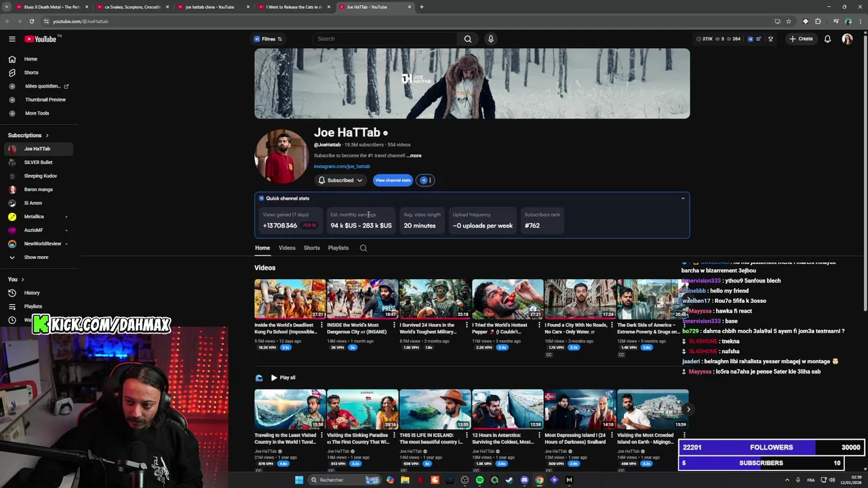Screen dimensions: 868x488
Task: Open Joe HaTTab in subscriptions list
Action: click(x=37, y=149)
